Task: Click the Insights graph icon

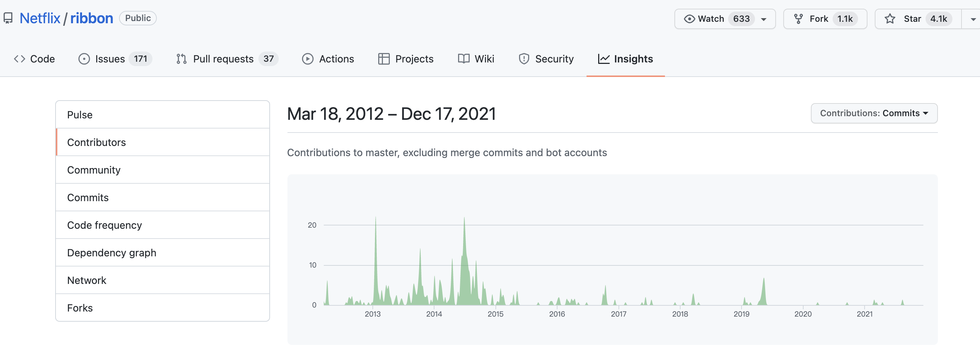Action: [x=604, y=58]
